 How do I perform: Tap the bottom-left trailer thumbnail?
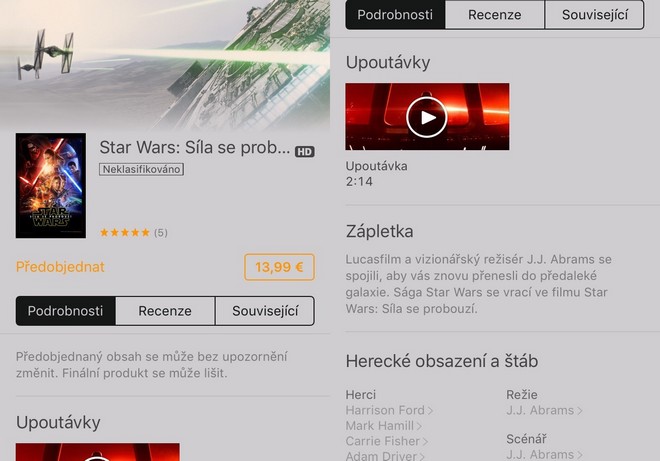click(x=98, y=452)
